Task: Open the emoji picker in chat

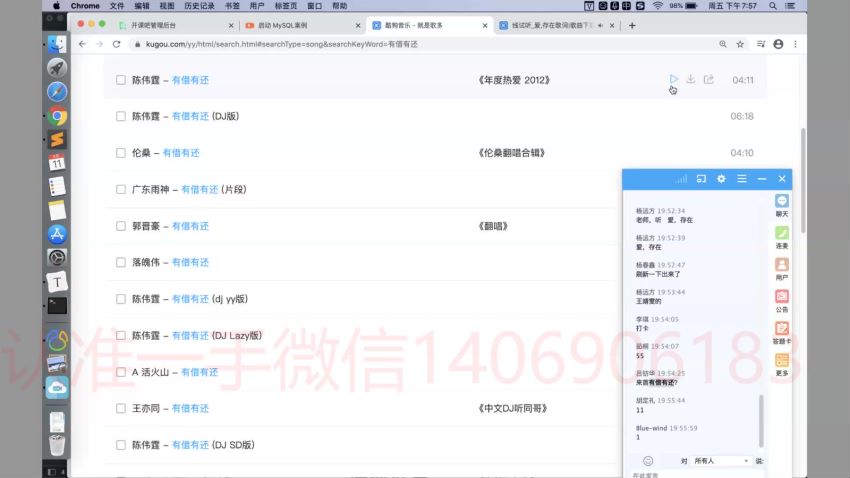Action: (x=648, y=461)
